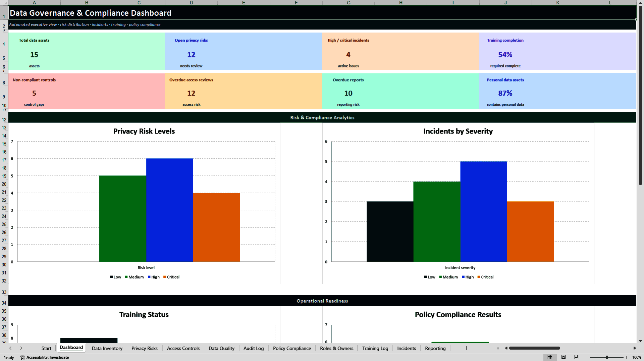
Task: Open Accessibility: Investigate status item
Action: (x=45, y=357)
